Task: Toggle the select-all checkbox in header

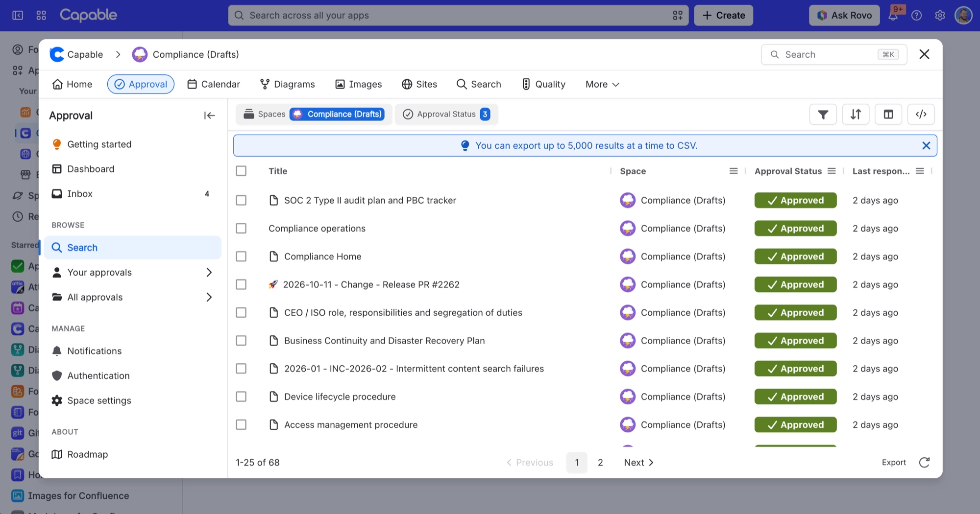Action: click(241, 171)
